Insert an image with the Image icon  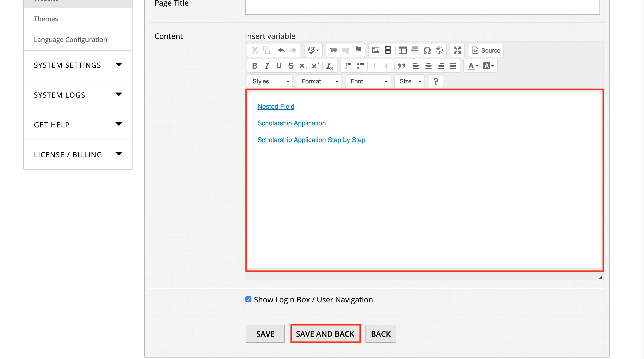click(x=376, y=50)
